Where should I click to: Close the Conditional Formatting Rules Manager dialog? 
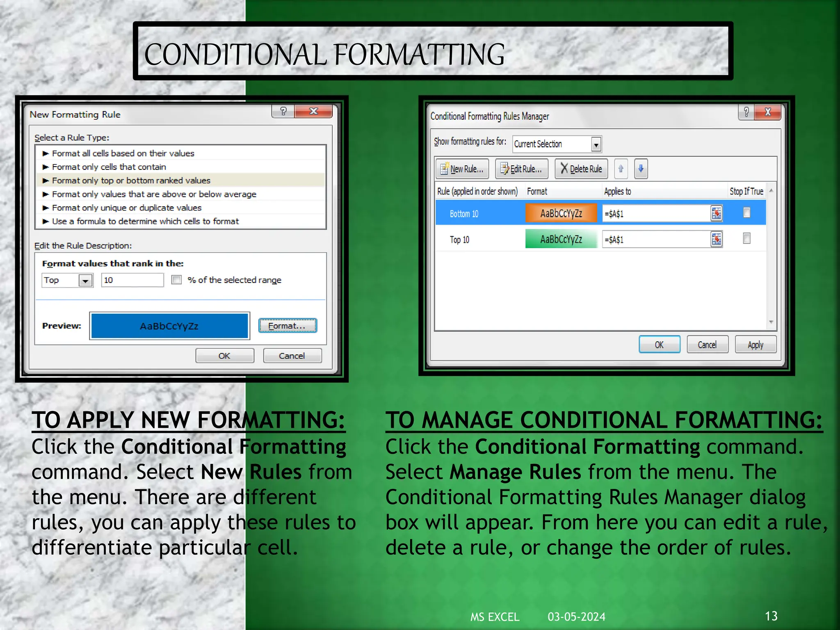pyautogui.click(x=768, y=112)
